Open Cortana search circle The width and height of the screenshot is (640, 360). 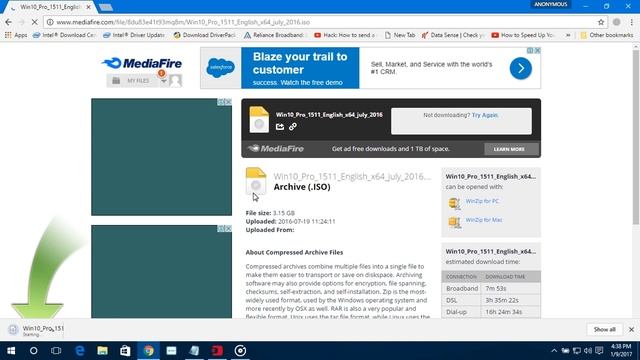pos(33,351)
